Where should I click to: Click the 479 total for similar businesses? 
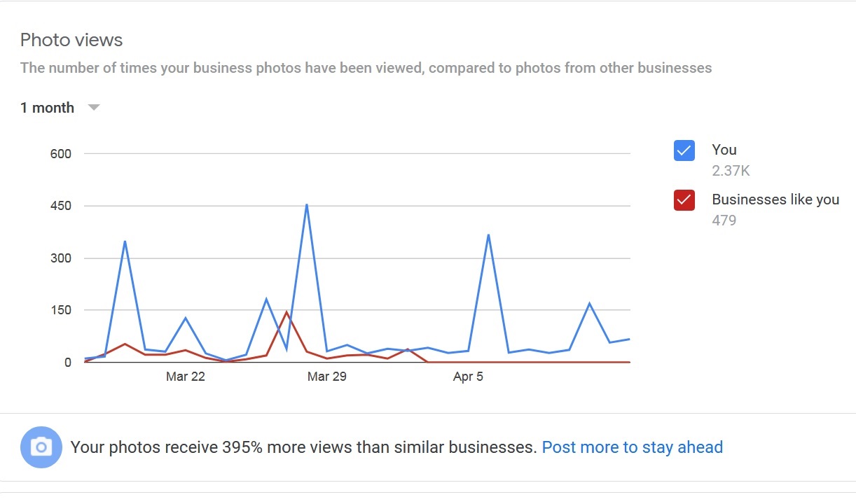tap(724, 220)
